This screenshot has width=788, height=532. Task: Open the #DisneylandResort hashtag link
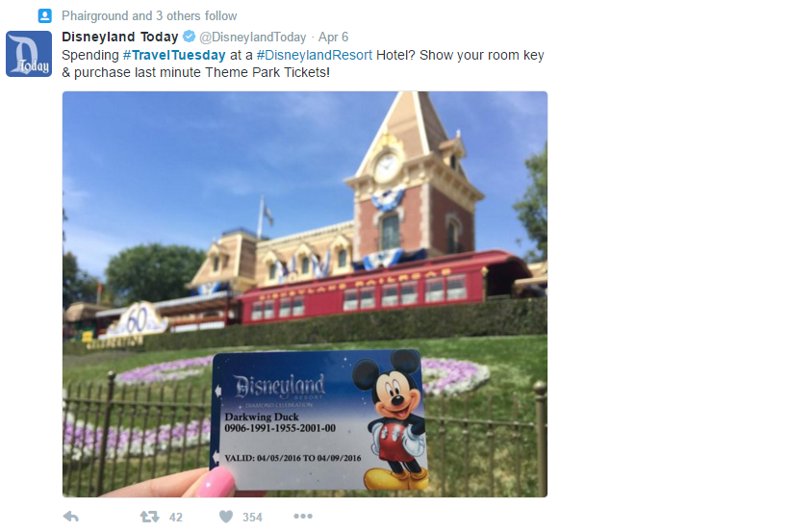coord(315,55)
